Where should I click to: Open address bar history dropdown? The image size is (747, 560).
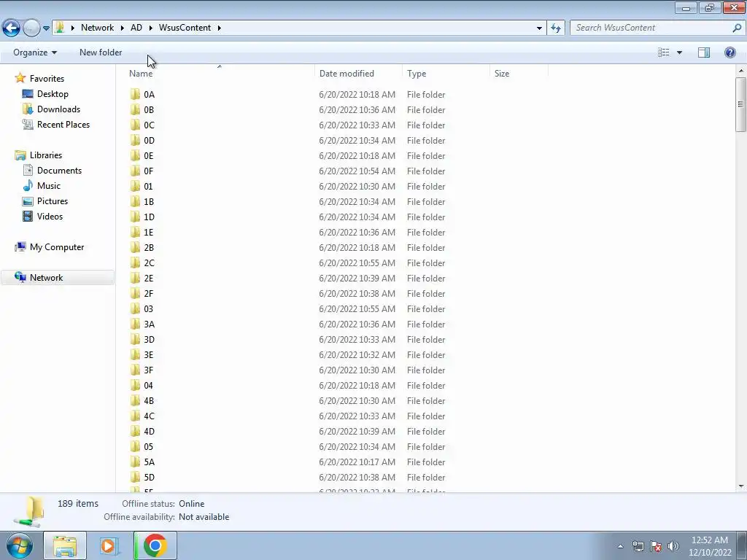(x=539, y=28)
